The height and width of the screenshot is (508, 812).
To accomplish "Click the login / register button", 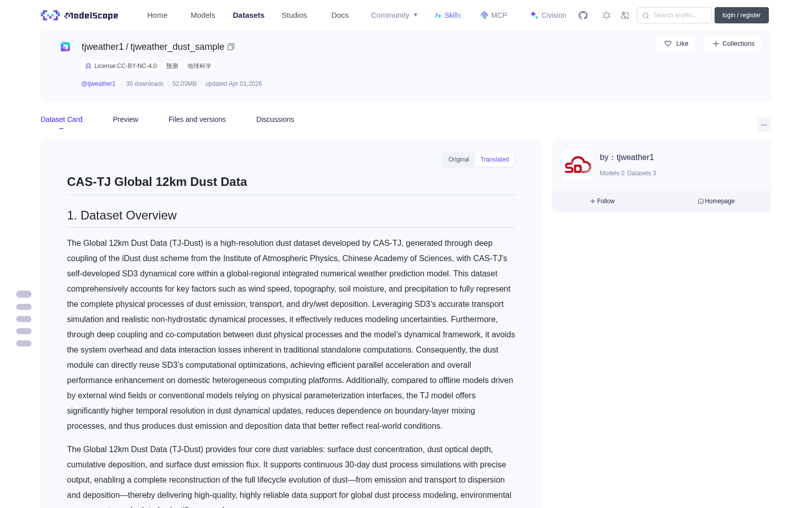I will [741, 15].
